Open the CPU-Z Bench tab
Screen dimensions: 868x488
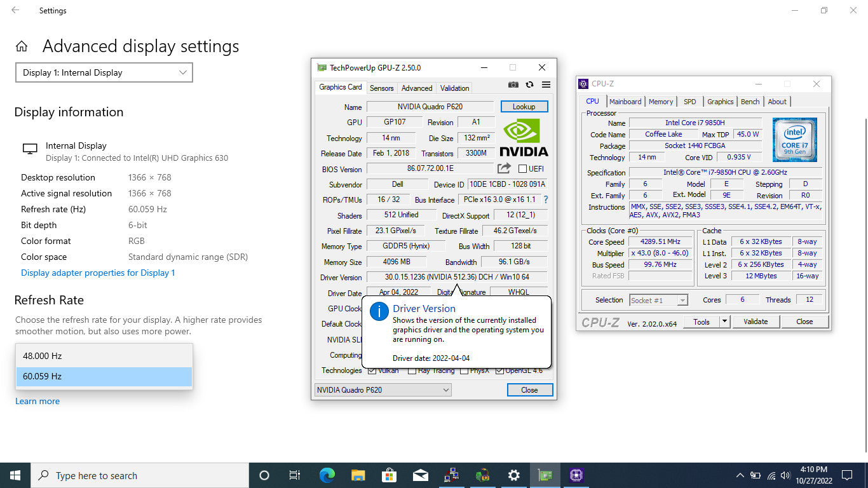coord(750,102)
